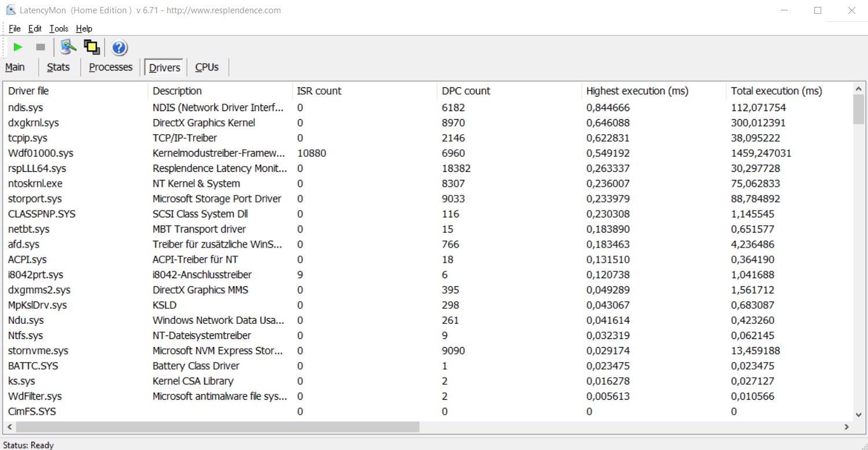Sort by the ISR count column header
This screenshot has width=868, height=450.
coord(319,91)
